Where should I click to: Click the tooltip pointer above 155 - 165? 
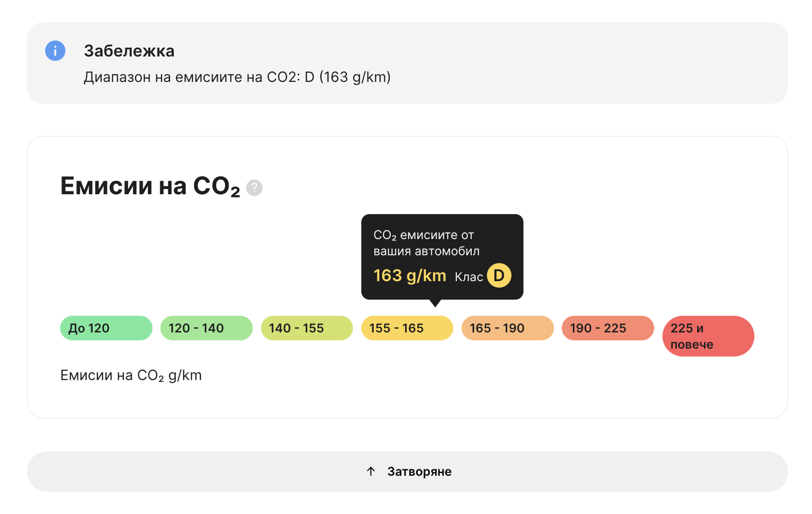tap(436, 303)
